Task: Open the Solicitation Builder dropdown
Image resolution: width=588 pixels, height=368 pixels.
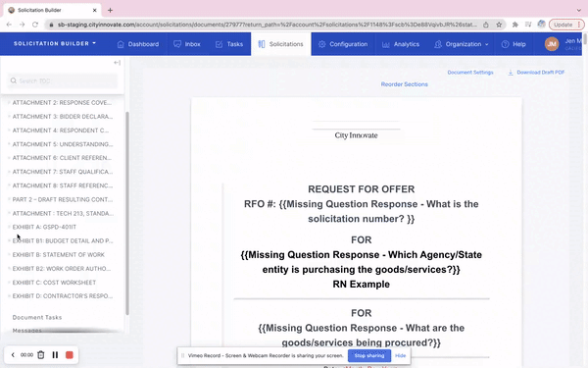Action: tap(55, 43)
